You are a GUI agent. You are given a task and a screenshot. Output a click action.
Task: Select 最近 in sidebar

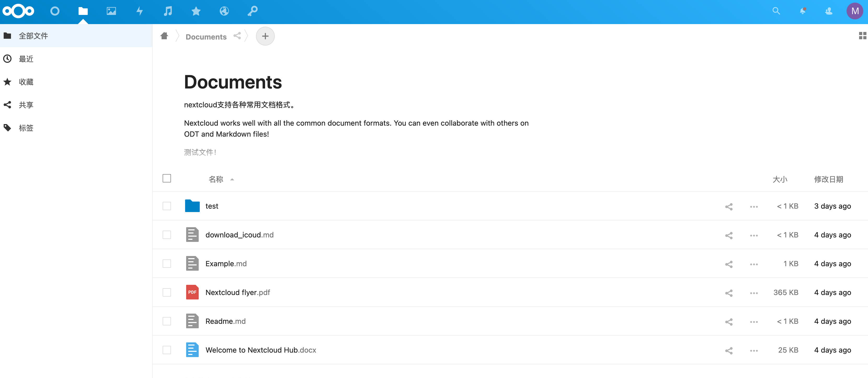pyautogui.click(x=76, y=59)
